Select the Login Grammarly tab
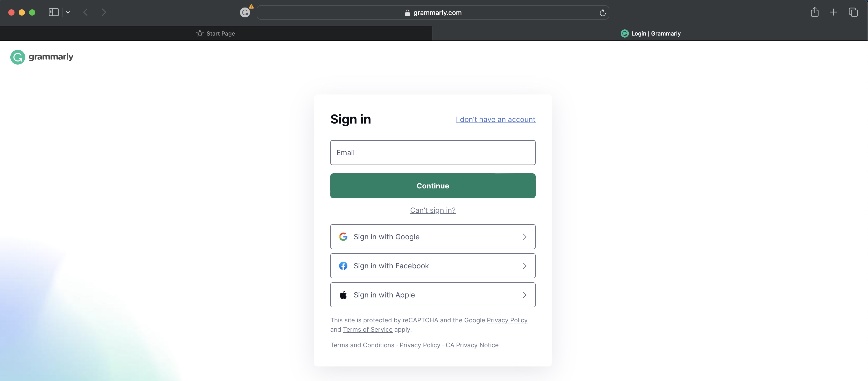This screenshot has height=381, width=868. click(x=650, y=33)
